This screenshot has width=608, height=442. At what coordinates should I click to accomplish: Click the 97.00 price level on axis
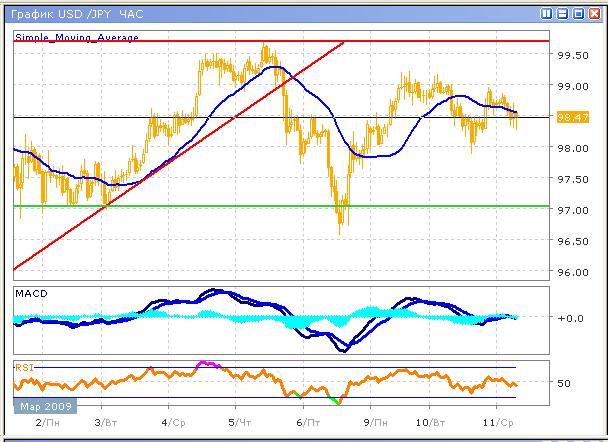coord(573,211)
